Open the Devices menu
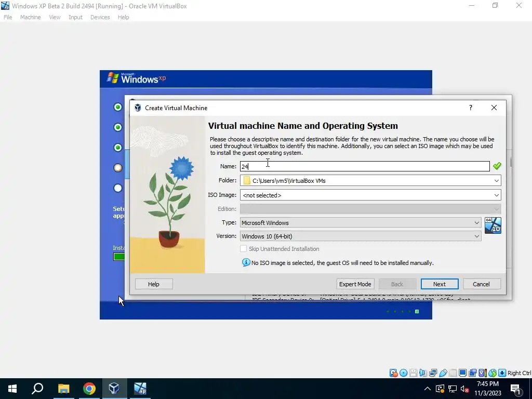The image size is (532, 399). point(100,17)
